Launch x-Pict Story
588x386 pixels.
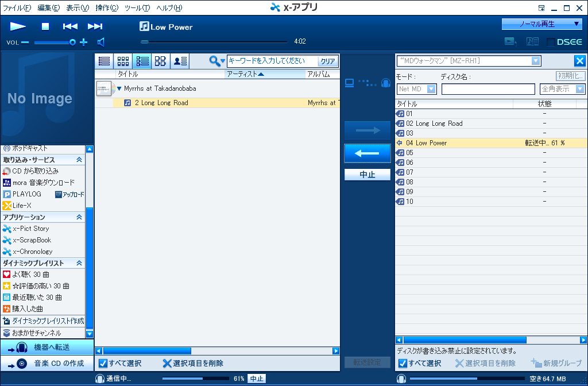click(x=26, y=229)
